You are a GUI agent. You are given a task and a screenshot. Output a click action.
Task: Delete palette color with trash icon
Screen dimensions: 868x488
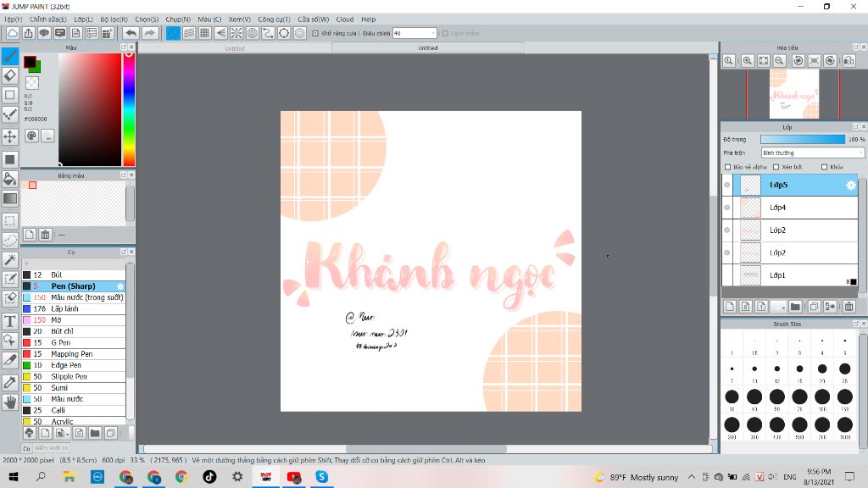coord(46,235)
